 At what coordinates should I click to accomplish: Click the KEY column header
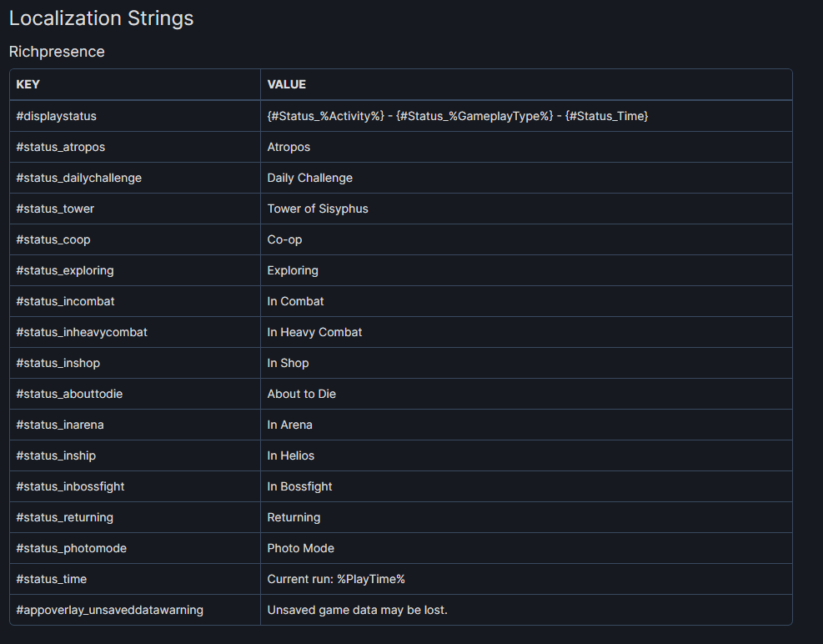[28, 84]
